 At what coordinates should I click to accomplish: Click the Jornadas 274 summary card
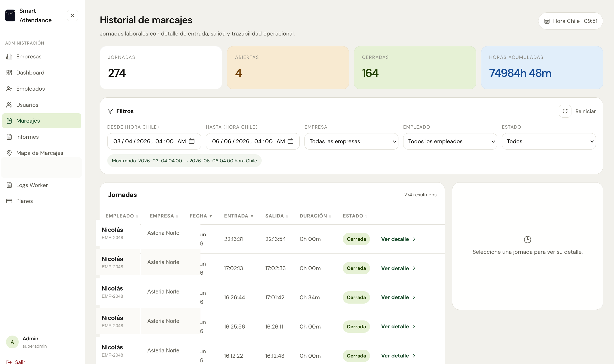click(161, 68)
